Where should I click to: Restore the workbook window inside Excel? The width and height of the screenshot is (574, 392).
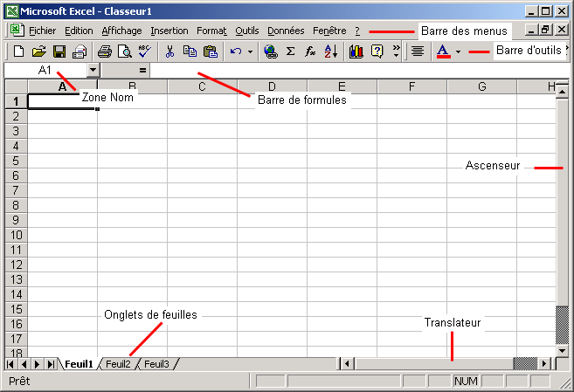tap(545, 30)
